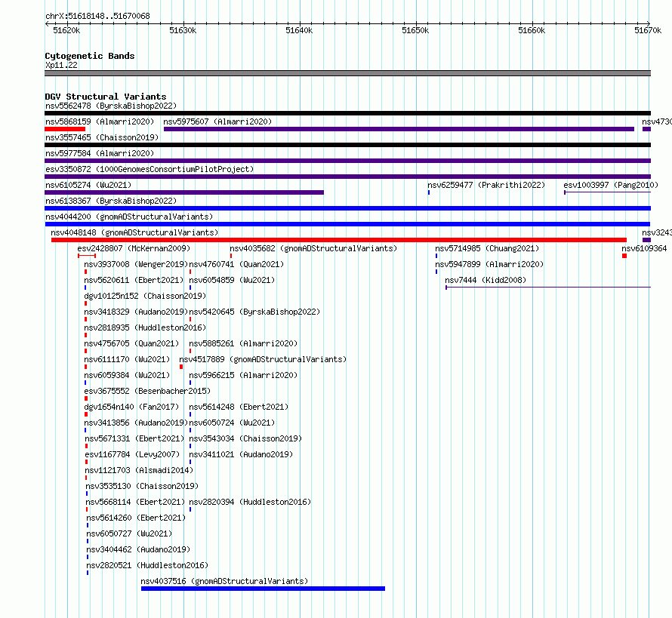
Task: Open dgv10125n152 (Chaisson2019) label
Action: click(x=145, y=296)
